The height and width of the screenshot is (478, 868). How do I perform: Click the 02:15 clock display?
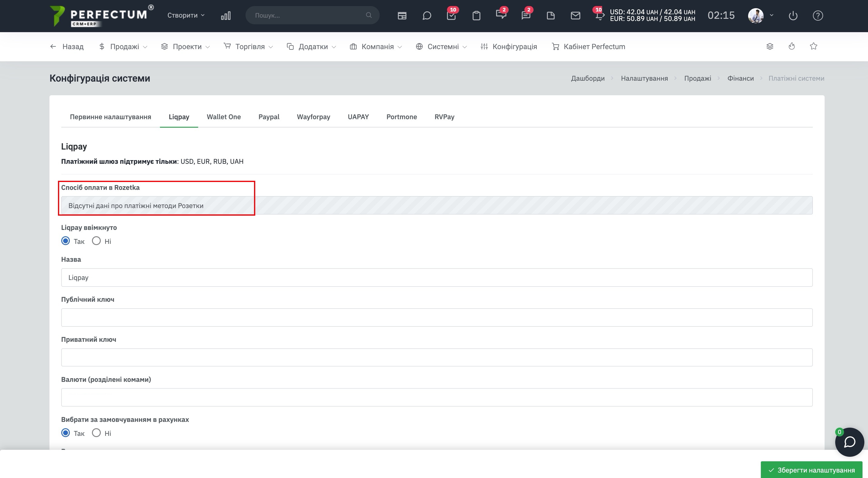[721, 15]
